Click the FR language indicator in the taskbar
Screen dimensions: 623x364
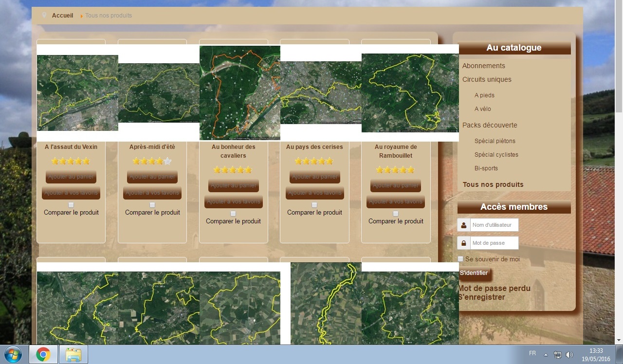[532, 353]
